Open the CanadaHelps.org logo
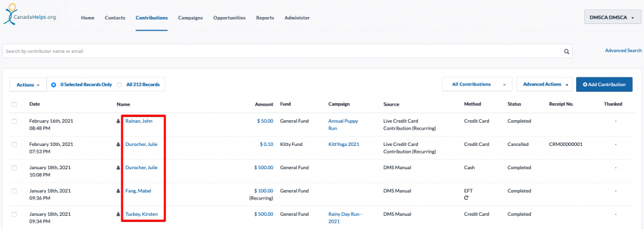Screen dimensions: 644x229 (29, 14)
